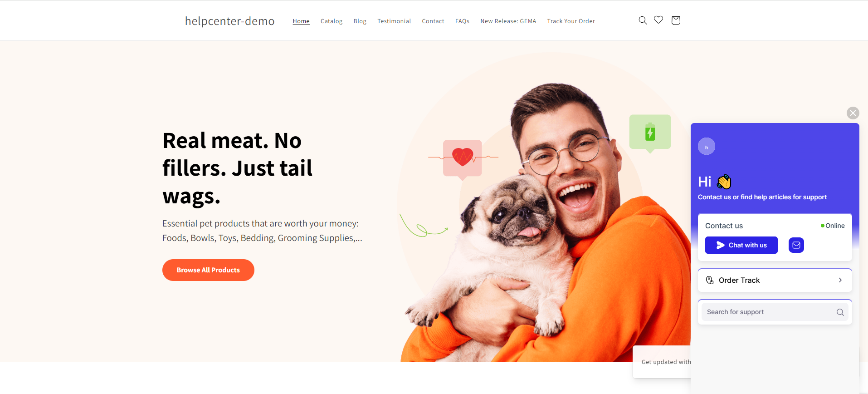Open the FAQs page
Screen dimensions: 868x394
(462, 21)
